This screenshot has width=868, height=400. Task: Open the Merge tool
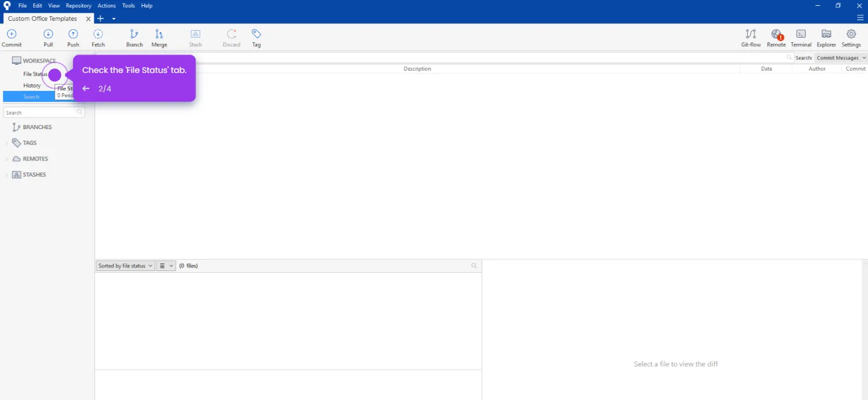point(159,38)
